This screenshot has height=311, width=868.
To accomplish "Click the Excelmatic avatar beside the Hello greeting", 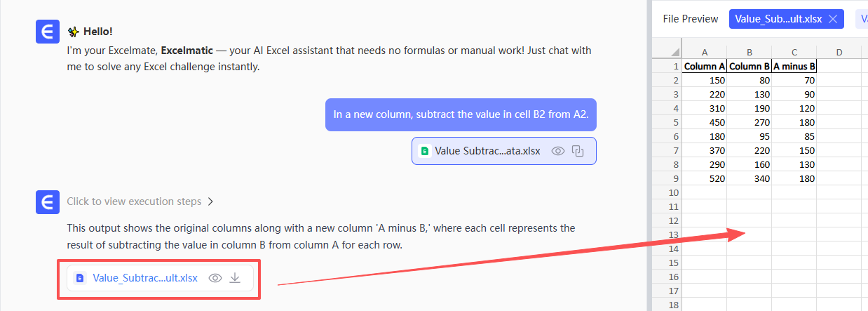I will pos(47,32).
